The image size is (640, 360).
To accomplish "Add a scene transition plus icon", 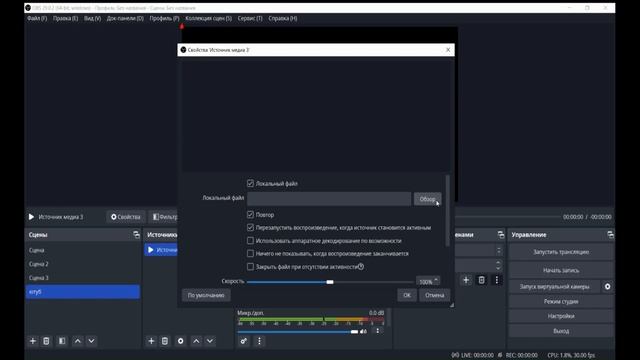I will (x=466, y=280).
